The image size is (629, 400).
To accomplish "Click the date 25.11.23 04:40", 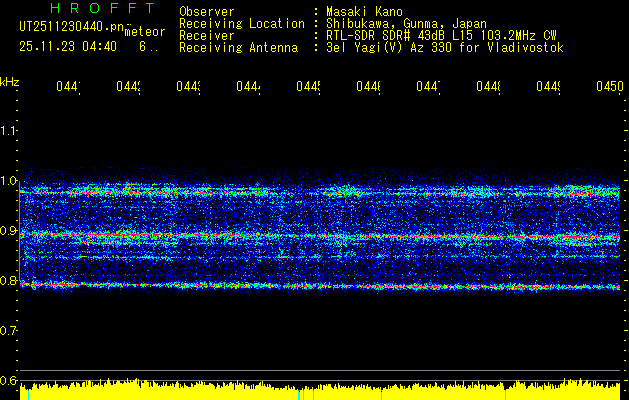I will (x=68, y=47).
